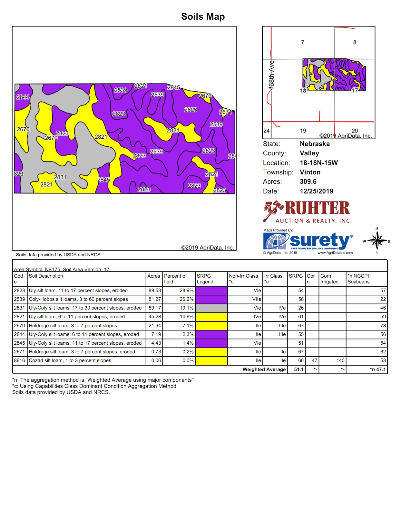411x532 pixels.
Task: Click the section 20 label on locator map
Action: point(355,131)
